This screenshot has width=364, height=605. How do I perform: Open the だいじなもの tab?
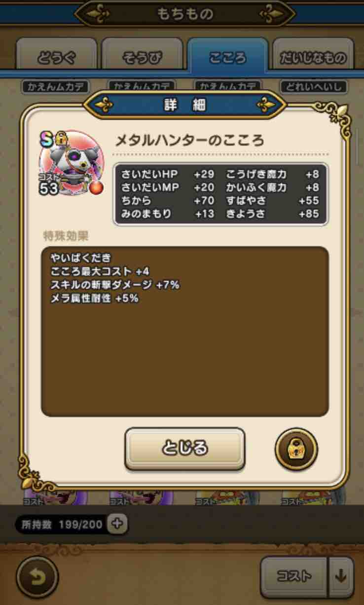(x=313, y=58)
